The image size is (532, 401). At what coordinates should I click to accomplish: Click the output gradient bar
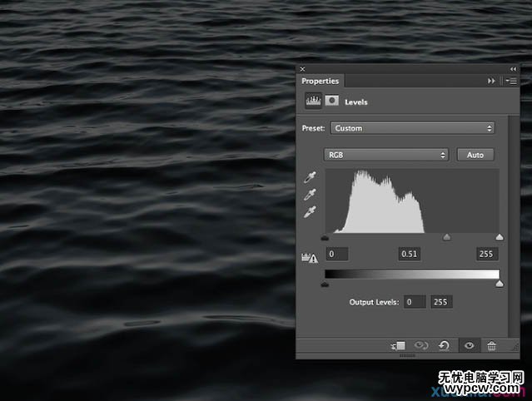coord(412,274)
